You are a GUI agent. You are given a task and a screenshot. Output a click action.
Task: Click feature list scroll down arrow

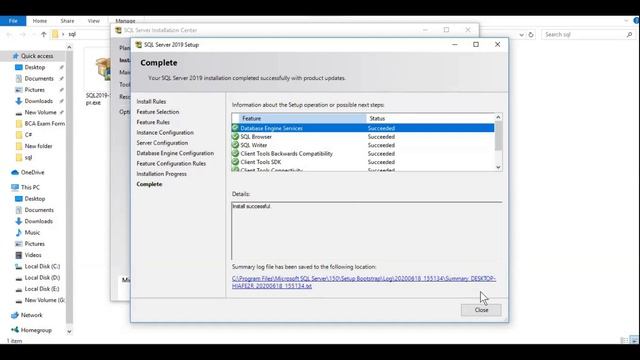click(498, 167)
